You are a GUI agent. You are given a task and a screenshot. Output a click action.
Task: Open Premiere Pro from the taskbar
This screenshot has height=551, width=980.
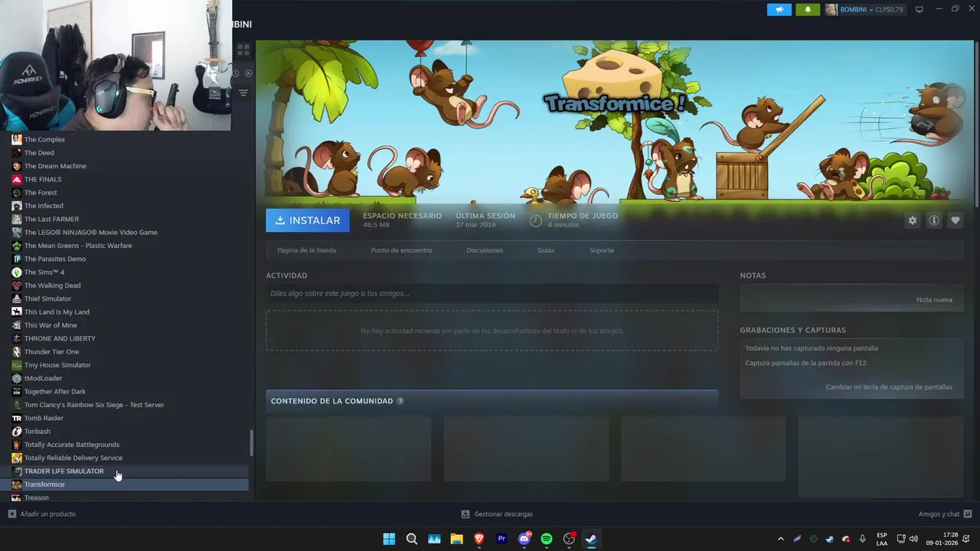pyautogui.click(x=501, y=539)
